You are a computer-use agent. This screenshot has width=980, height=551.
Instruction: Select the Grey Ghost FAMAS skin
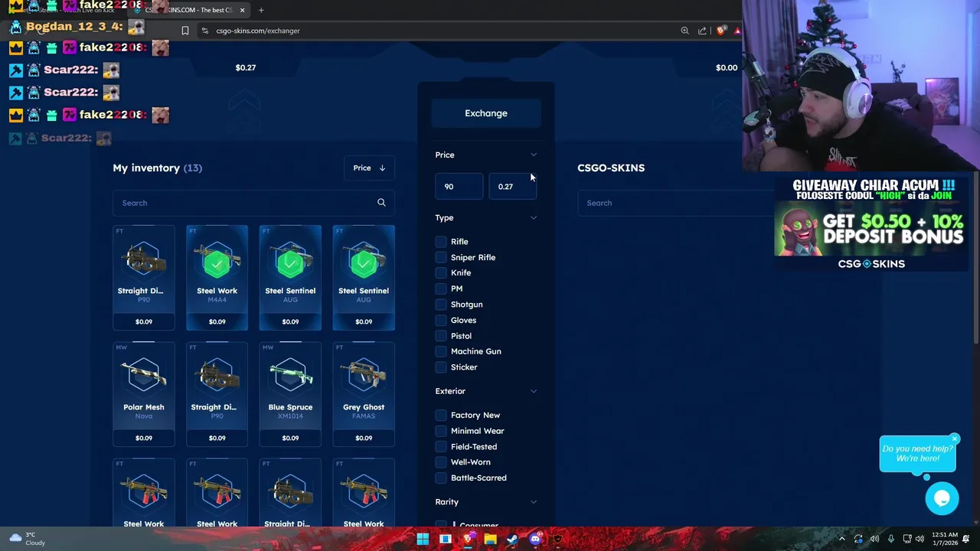364,394
